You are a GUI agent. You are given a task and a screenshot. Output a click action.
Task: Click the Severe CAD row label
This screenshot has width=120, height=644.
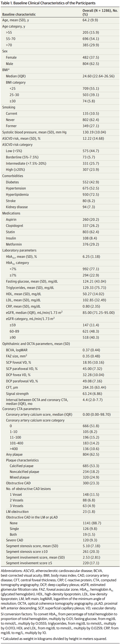click(15, 540)
